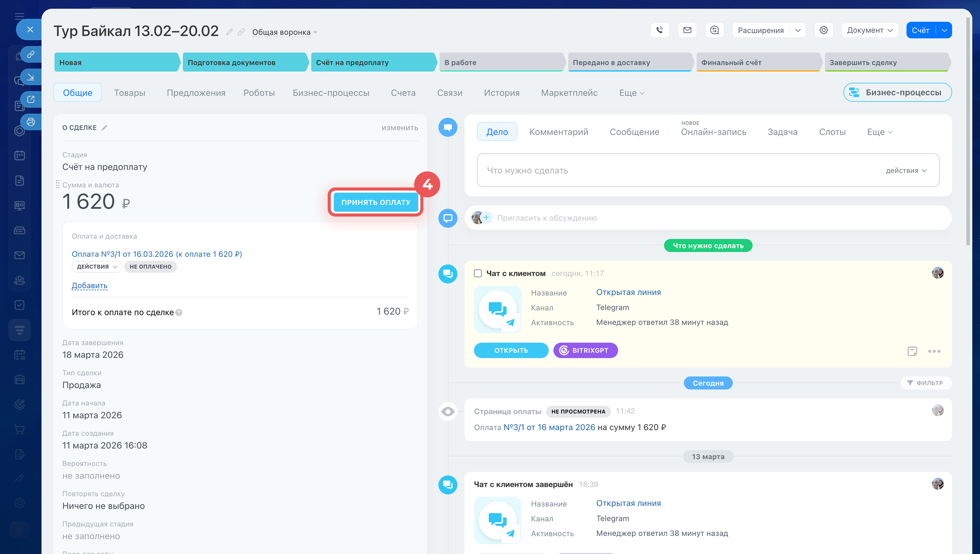Click three-dots menu on Чат с клиентом card

934,351
